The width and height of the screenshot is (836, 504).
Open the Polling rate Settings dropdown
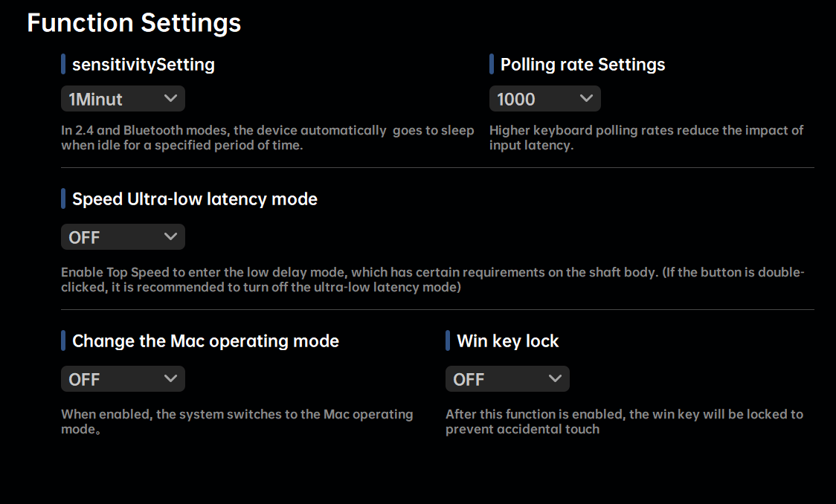pos(544,99)
